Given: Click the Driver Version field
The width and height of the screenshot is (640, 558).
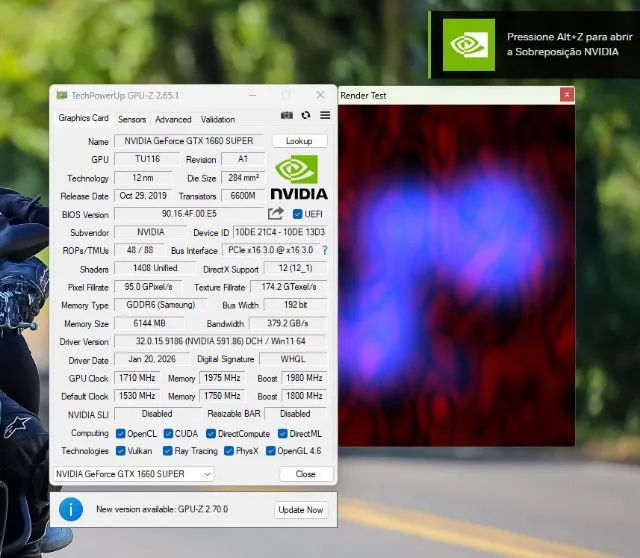Looking at the screenshot, I should click(x=220, y=341).
